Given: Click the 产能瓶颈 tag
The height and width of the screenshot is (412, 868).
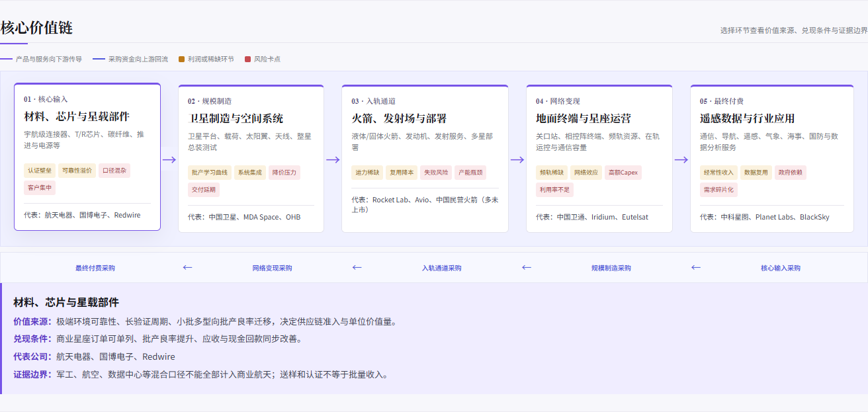Looking at the screenshot, I should tap(470, 173).
